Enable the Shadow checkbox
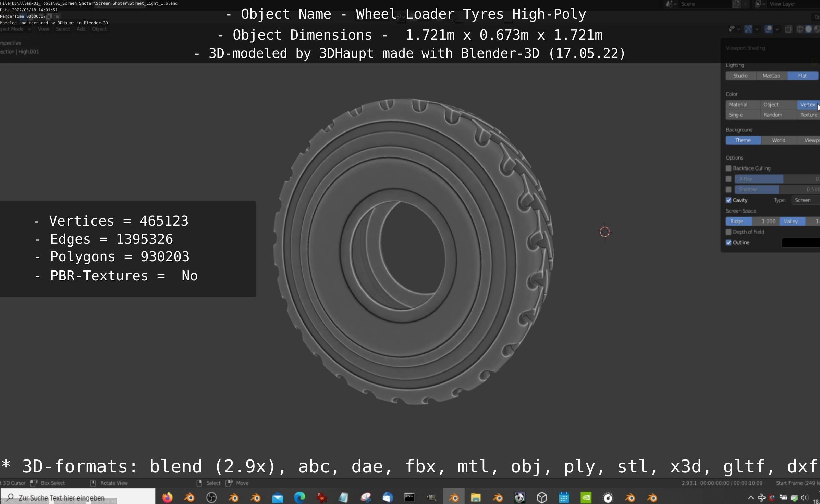Image resolution: width=820 pixels, height=504 pixels. pyautogui.click(x=729, y=189)
